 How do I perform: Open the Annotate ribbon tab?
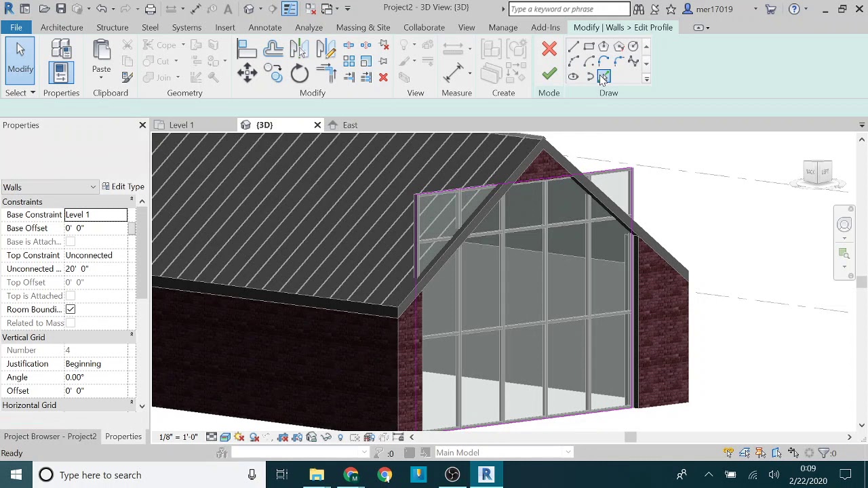click(x=265, y=28)
